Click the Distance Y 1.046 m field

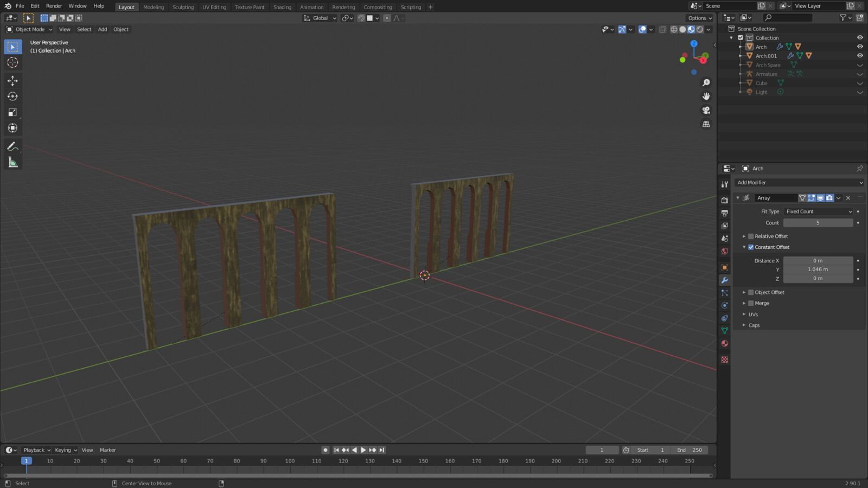pyautogui.click(x=818, y=269)
